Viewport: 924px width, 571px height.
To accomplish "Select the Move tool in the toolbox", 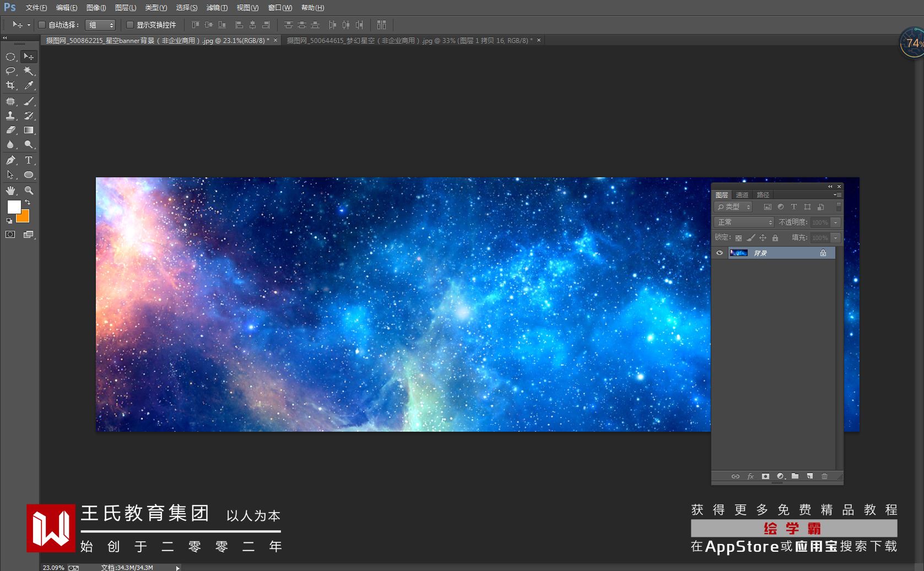I will (x=29, y=57).
